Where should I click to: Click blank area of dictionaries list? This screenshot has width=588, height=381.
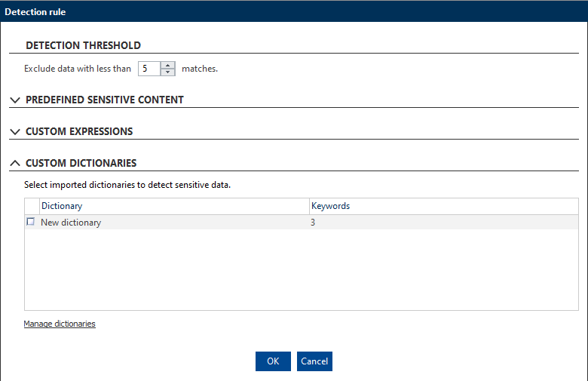(x=301, y=269)
